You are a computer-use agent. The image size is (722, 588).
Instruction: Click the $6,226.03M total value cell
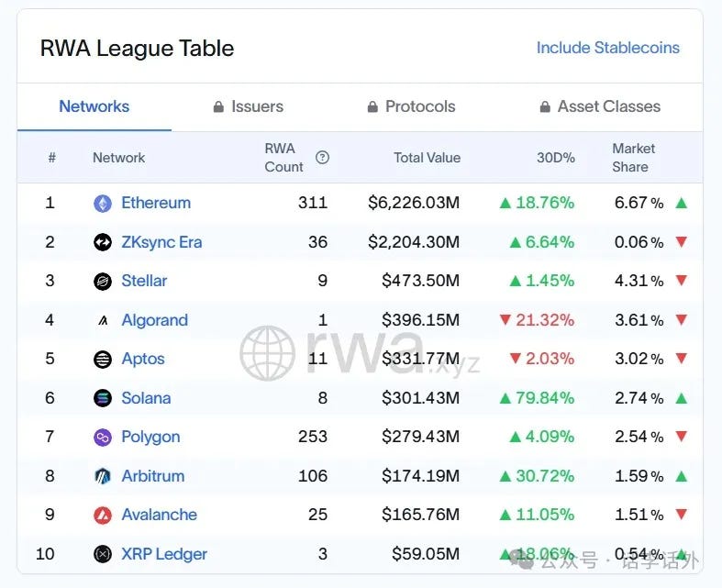pyautogui.click(x=414, y=203)
